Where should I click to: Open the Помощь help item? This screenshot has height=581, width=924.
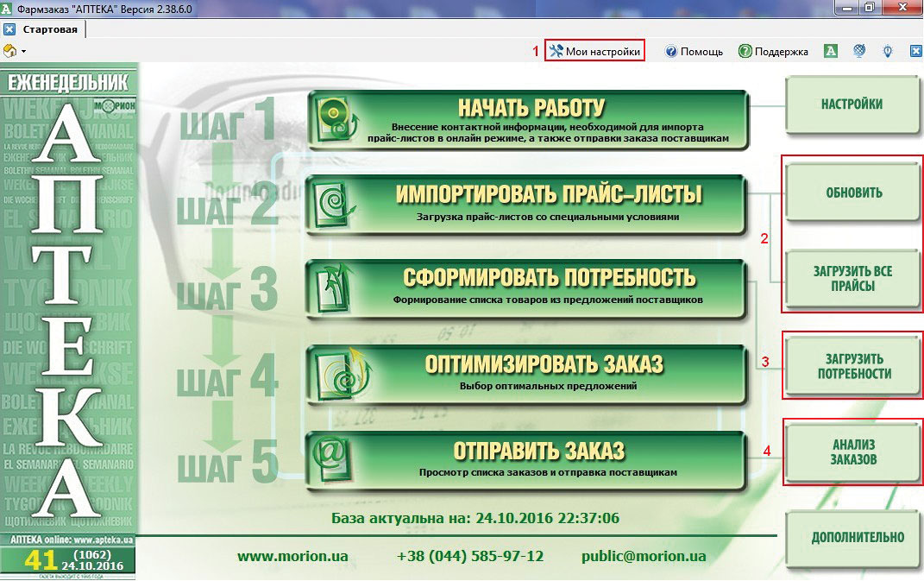[x=695, y=52]
